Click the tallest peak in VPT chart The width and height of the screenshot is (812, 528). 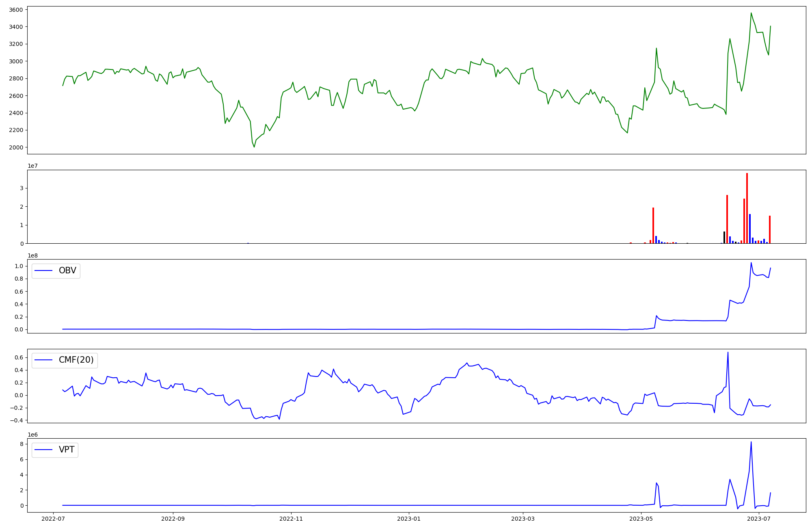(751, 442)
